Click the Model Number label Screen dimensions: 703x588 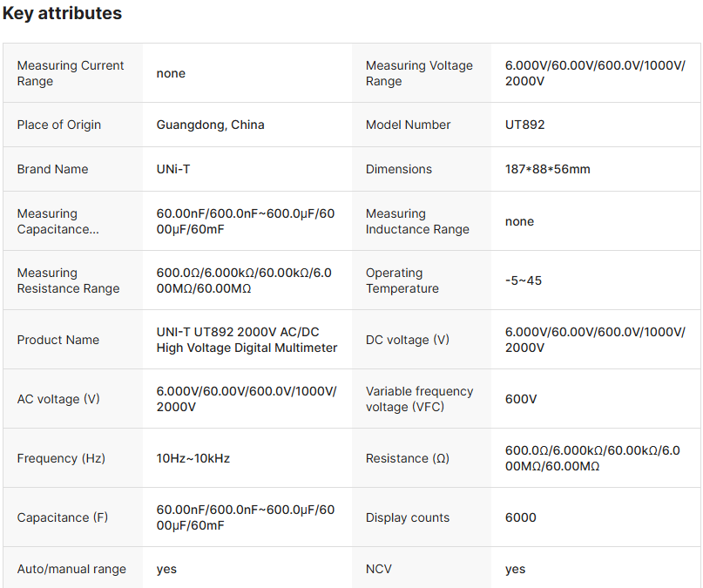point(408,125)
